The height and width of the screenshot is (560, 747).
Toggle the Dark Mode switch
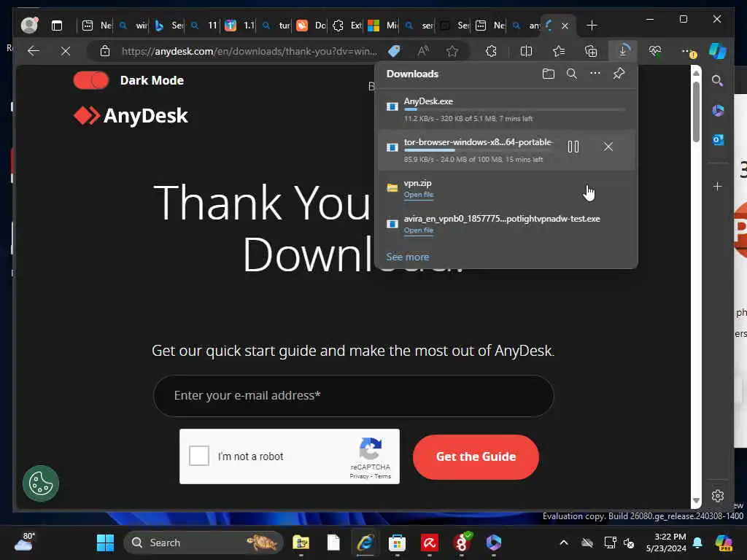[91, 80]
